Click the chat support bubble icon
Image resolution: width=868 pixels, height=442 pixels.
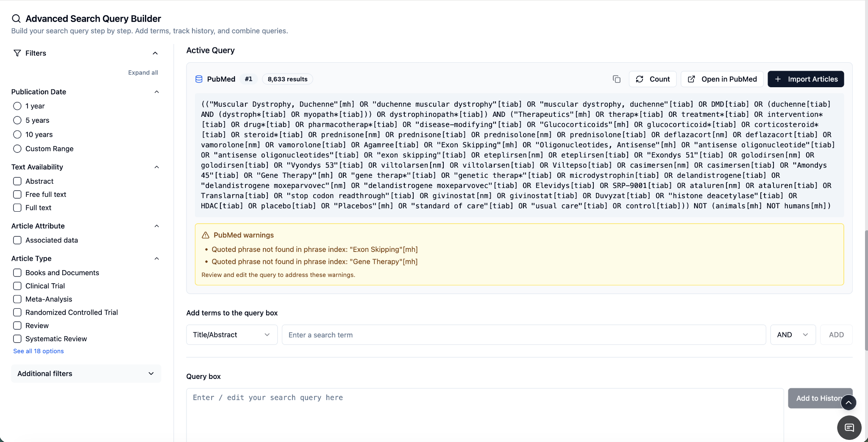point(849,428)
